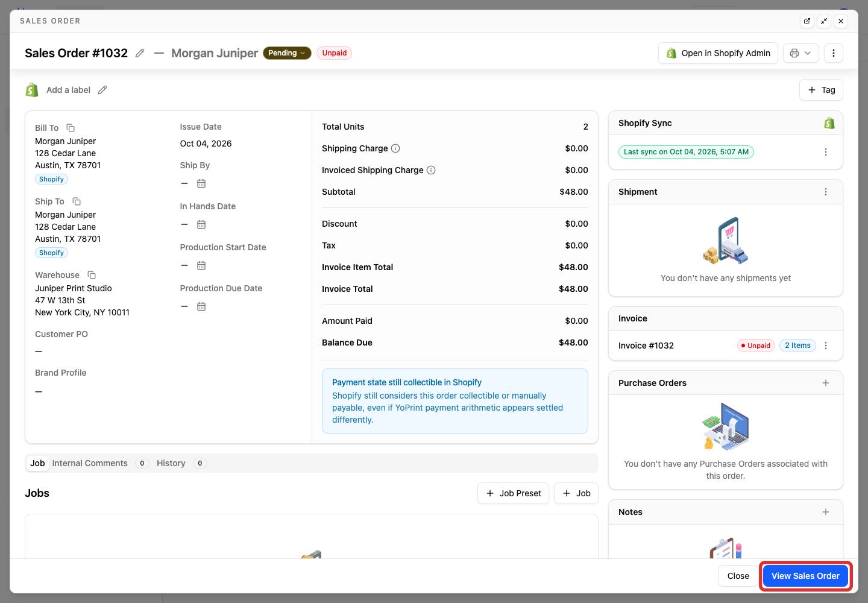
Task: Open calendar picker for Production Due Date
Action: [201, 306]
